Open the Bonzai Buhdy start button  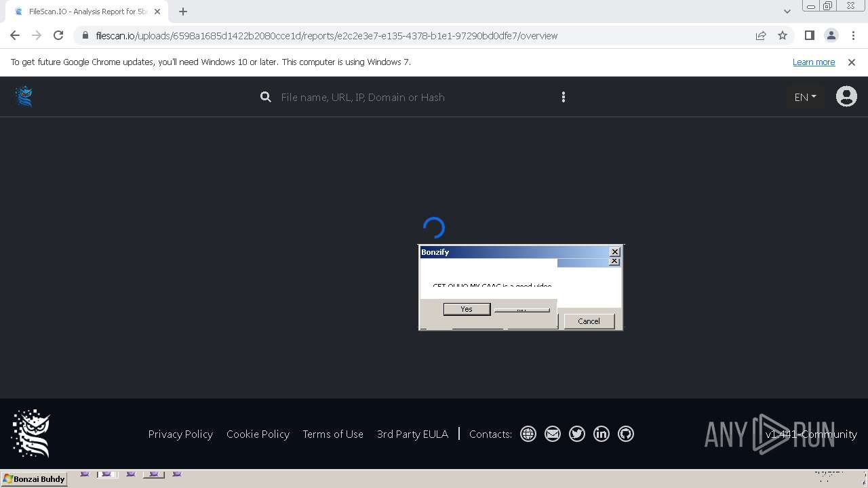tap(34, 479)
